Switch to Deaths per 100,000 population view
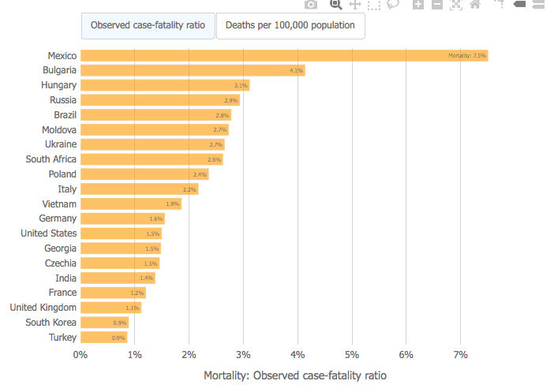This screenshot has height=392, width=554. pyautogui.click(x=290, y=25)
